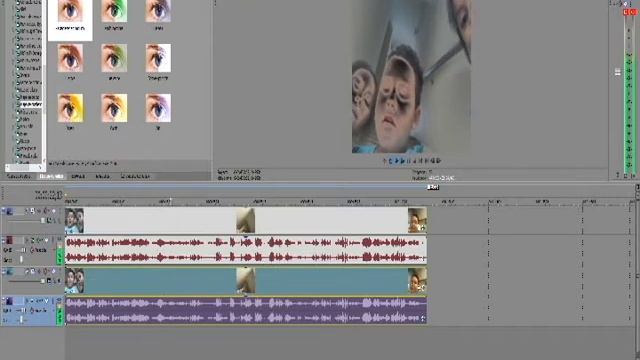The height and width of the screenshot is (360, 640).
Task: Select end thumbnail of top video track clip
Action: click(x=417, y=220)
